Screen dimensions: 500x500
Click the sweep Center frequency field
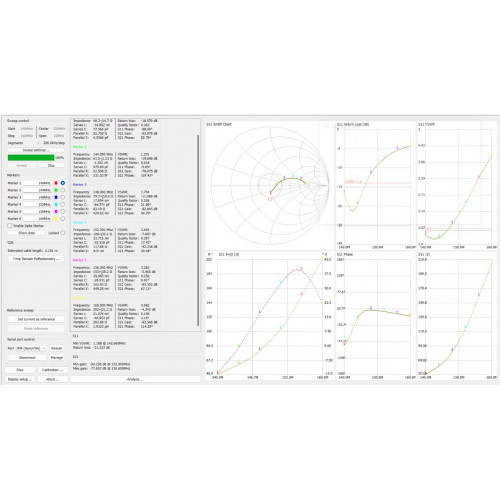click(x=58, y=129)
